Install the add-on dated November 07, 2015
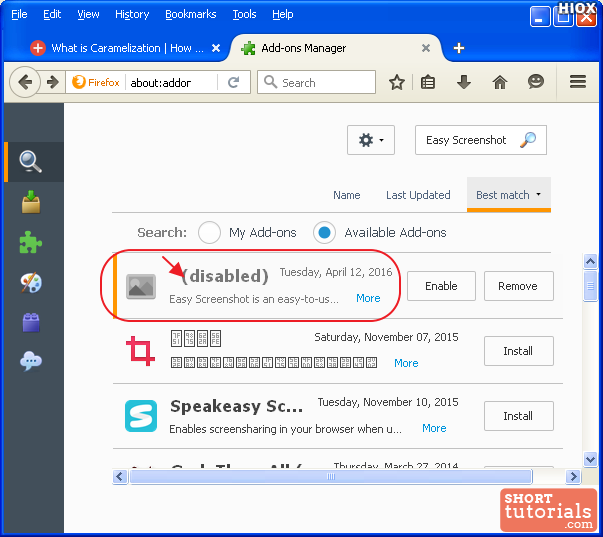This screenshot has height=537, width=603. [x=518, y=351]
